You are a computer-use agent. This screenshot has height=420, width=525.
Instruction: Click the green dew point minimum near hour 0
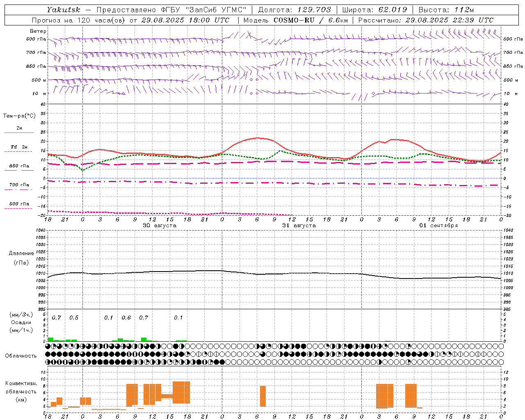pyautogui.click(x=82, y=170)
